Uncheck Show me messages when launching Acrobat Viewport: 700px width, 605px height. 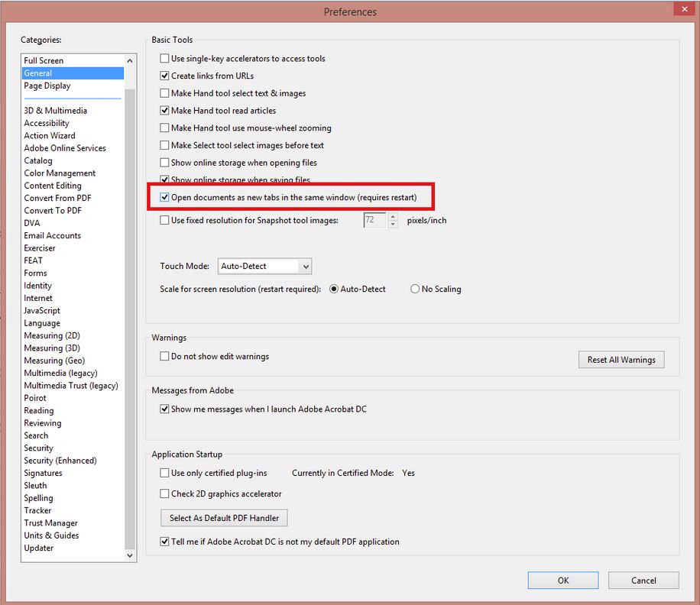[164, 409]
